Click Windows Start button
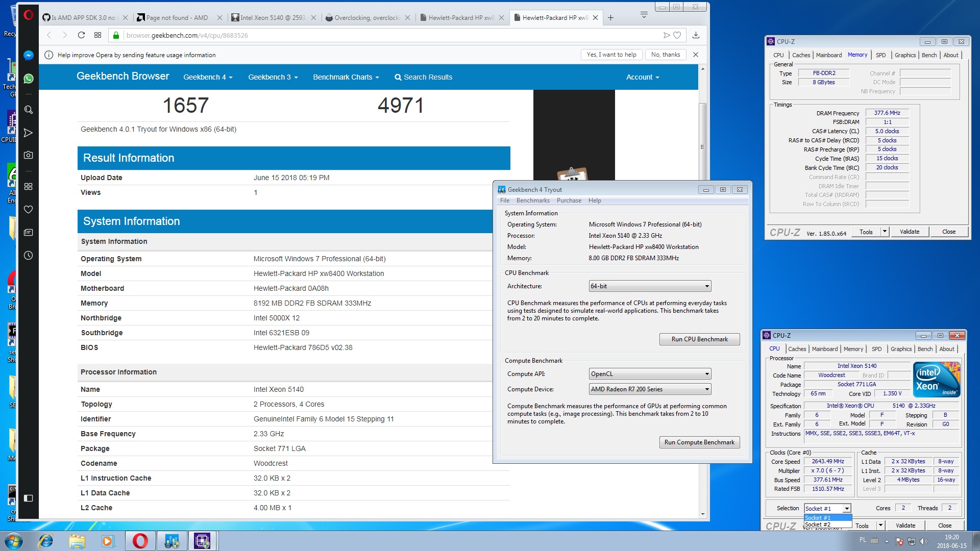The image size is (980, 551). click(13, 541)
